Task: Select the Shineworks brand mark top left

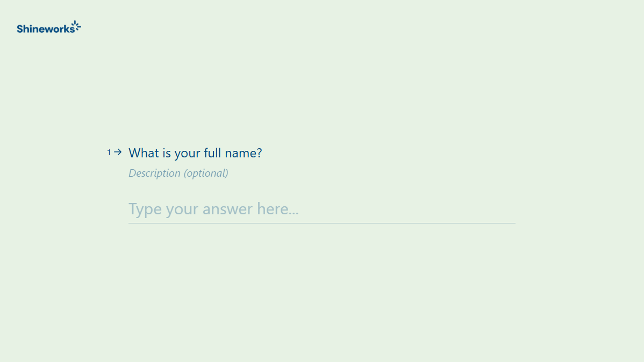Action: (x=49, y=27)
